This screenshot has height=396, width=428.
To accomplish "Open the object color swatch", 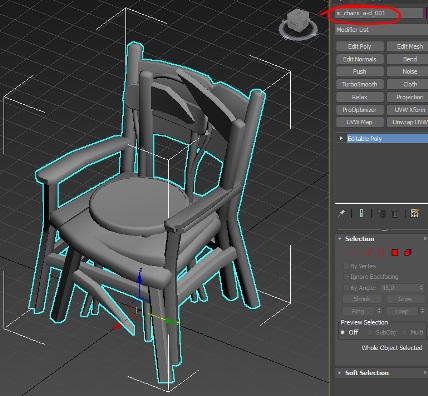I will click(427, 13).
